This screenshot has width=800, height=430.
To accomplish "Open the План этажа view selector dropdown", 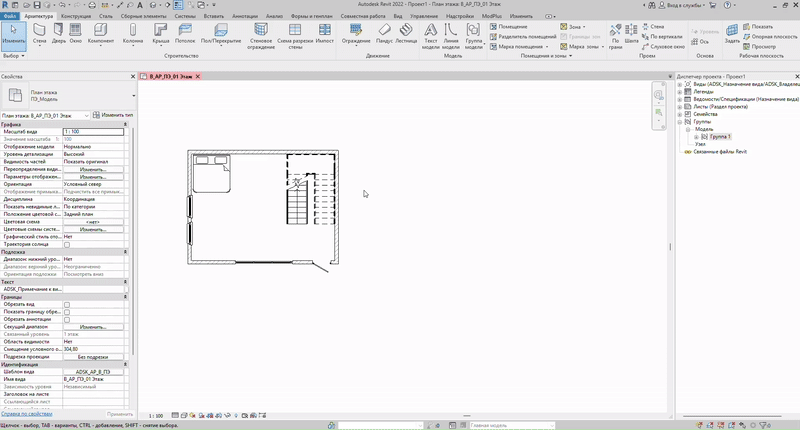I will click(85, 116).
